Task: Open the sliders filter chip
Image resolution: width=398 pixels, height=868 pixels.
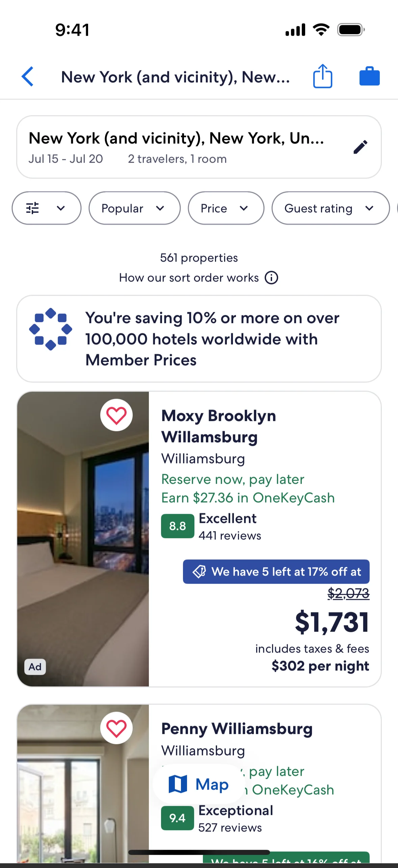Action: [47, 208]
